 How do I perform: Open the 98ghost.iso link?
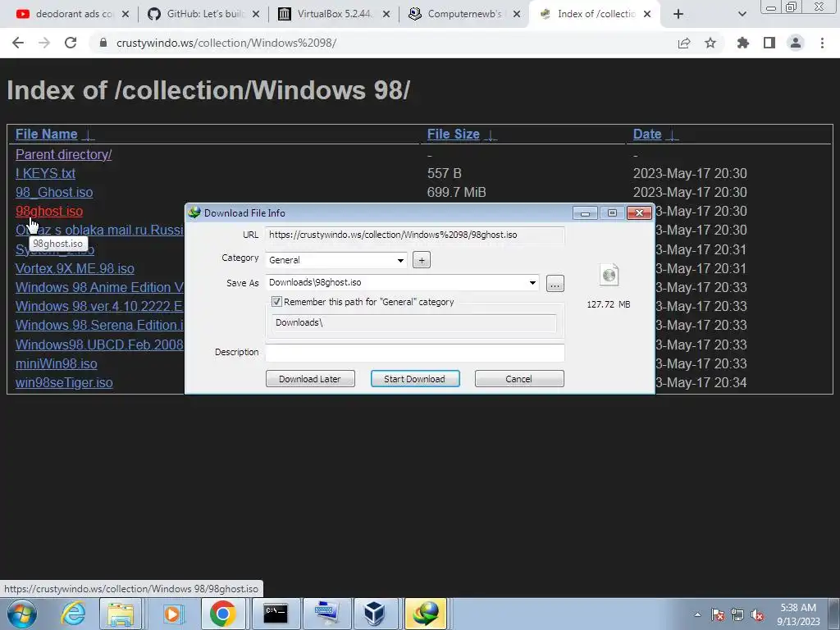pos(49,211)
